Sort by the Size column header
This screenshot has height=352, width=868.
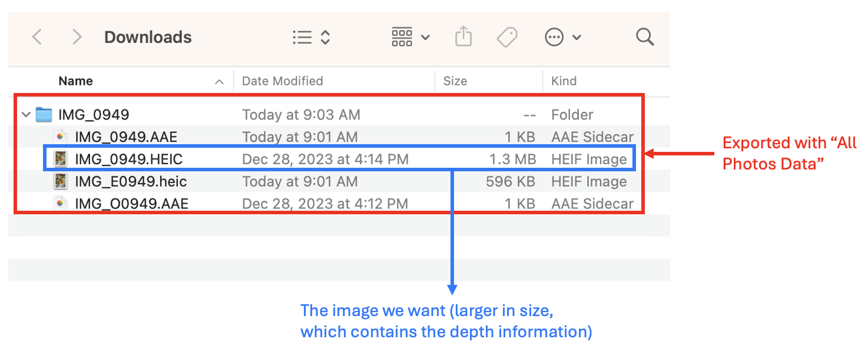[455, 81]
